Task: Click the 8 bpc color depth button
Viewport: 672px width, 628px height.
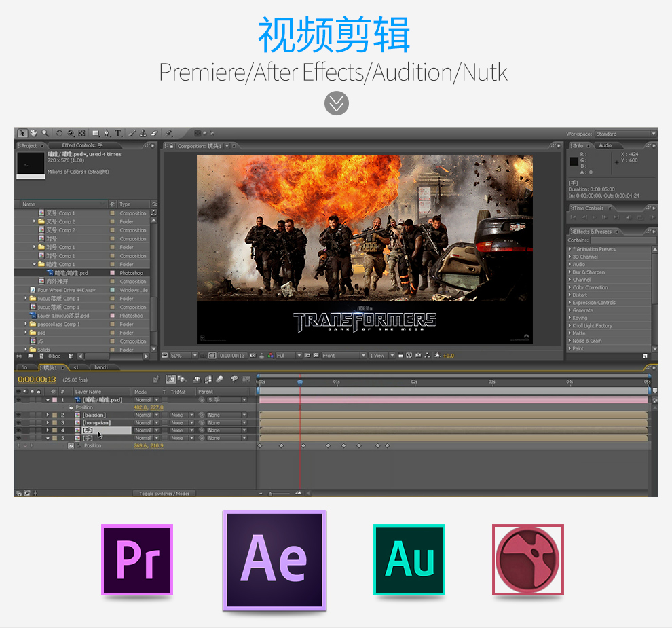Action: (x=54, y=356)
